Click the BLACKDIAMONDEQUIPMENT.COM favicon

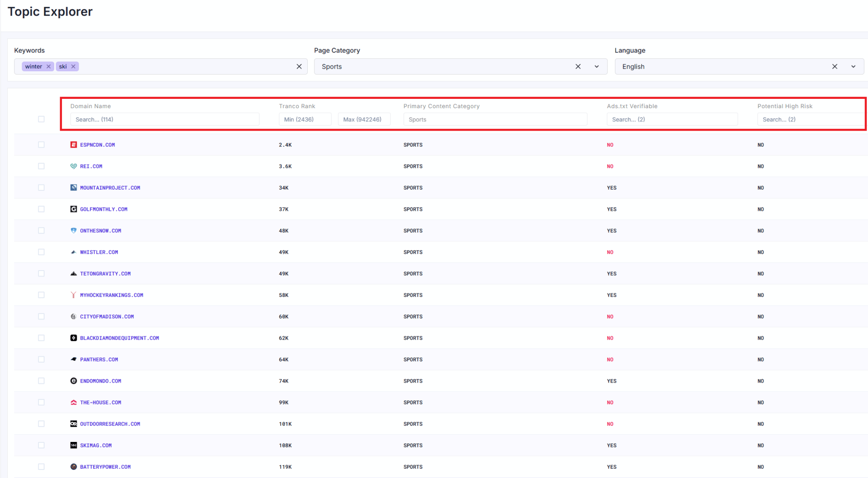pos(74,338)
